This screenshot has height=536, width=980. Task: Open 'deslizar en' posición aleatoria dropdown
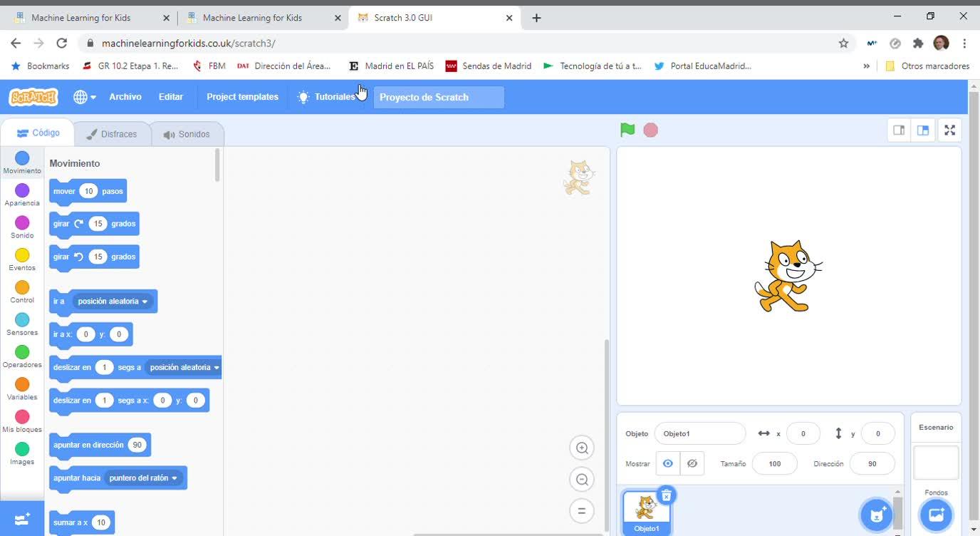184,368
